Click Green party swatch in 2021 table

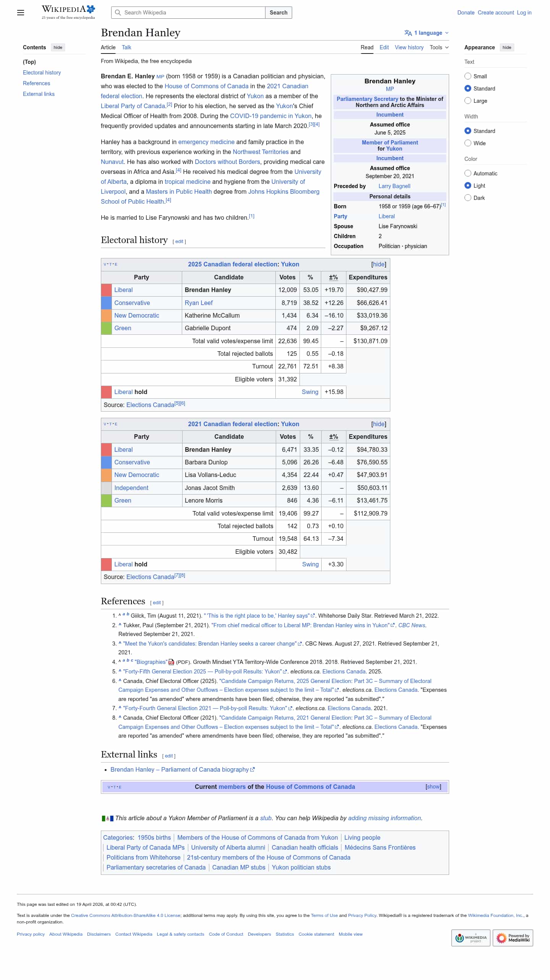[x=106, y=501]
